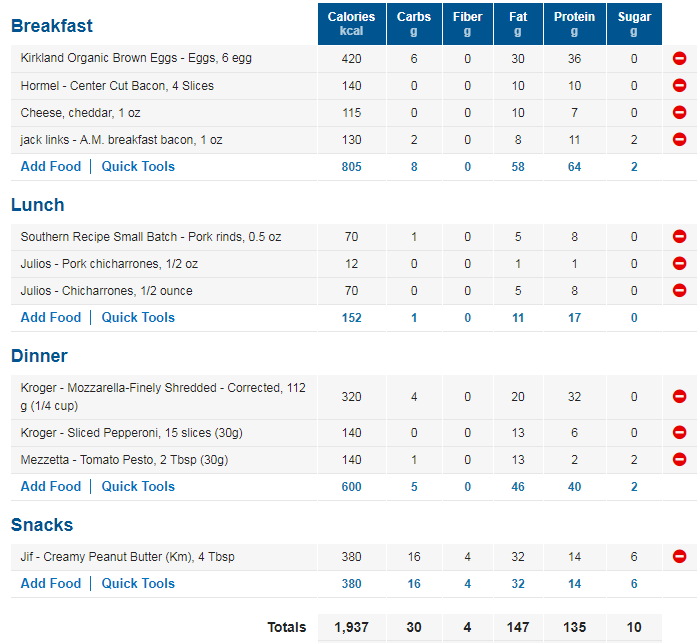Remove Kroger Mozzarella entry from Dinner
The image size is (698, 643).
pos(679,396)
